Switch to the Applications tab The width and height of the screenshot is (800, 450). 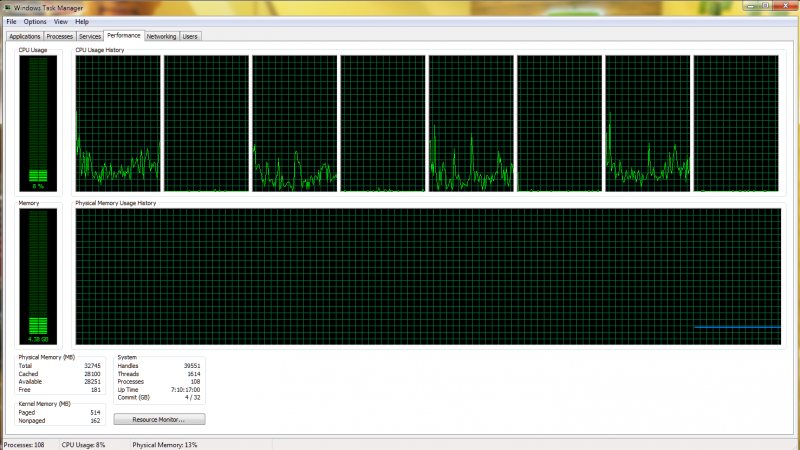tap(24, 36)
